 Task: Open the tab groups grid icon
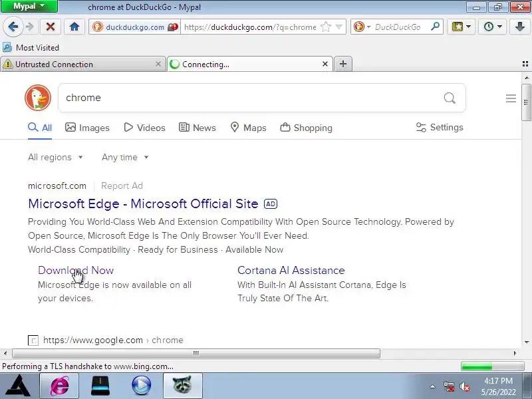(x=525, y=64)
